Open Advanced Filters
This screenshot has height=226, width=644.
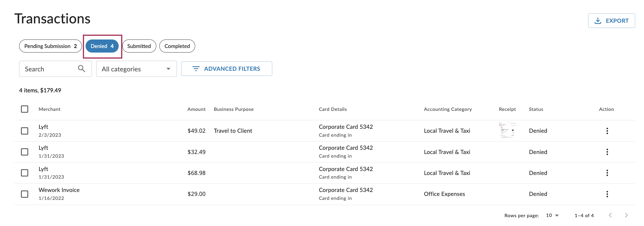click(227, 69)
